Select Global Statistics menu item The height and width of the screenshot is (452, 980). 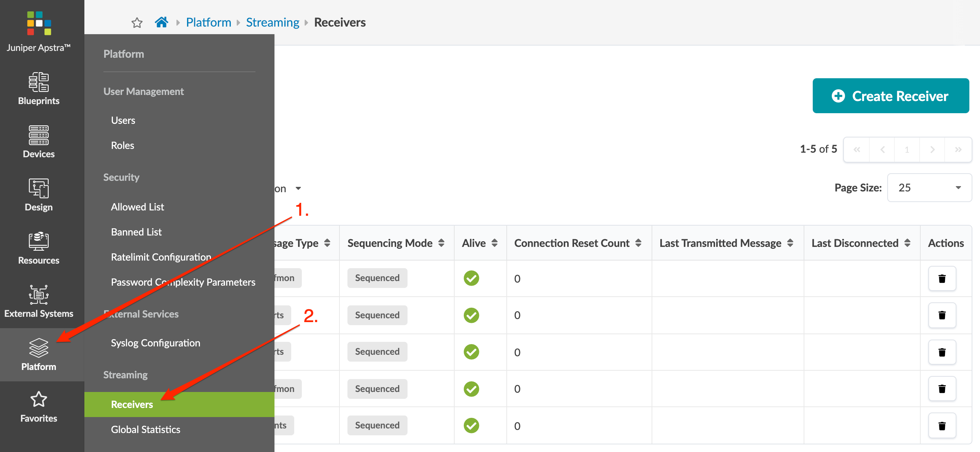coord(145,430)
